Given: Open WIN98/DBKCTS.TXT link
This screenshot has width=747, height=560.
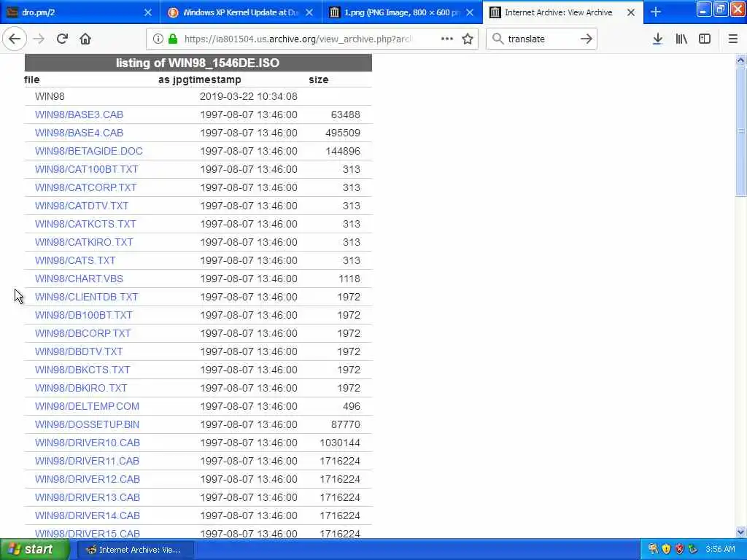Looking at the screenshot, I should (x=82, y=370).
